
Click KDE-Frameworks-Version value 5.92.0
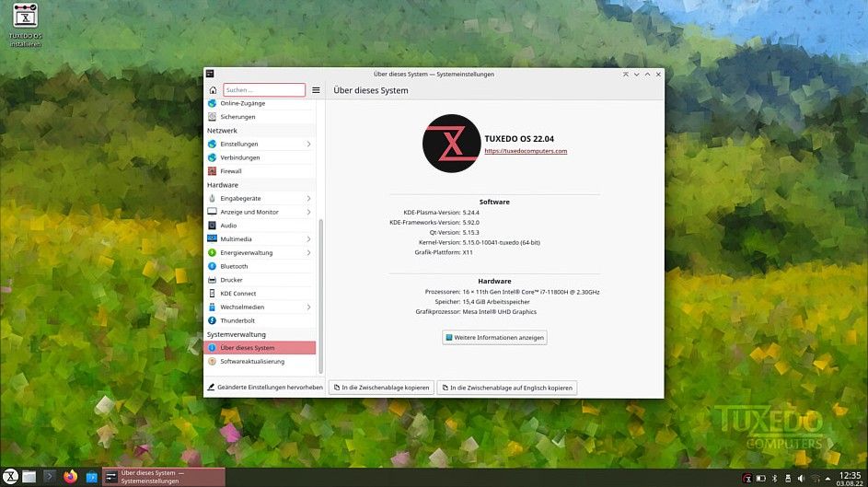471,223
